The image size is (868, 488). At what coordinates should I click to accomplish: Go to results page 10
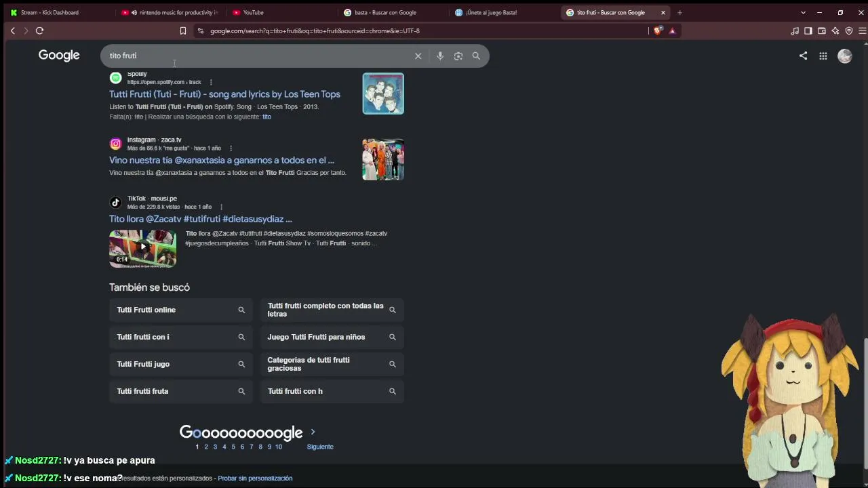point(279,447)
